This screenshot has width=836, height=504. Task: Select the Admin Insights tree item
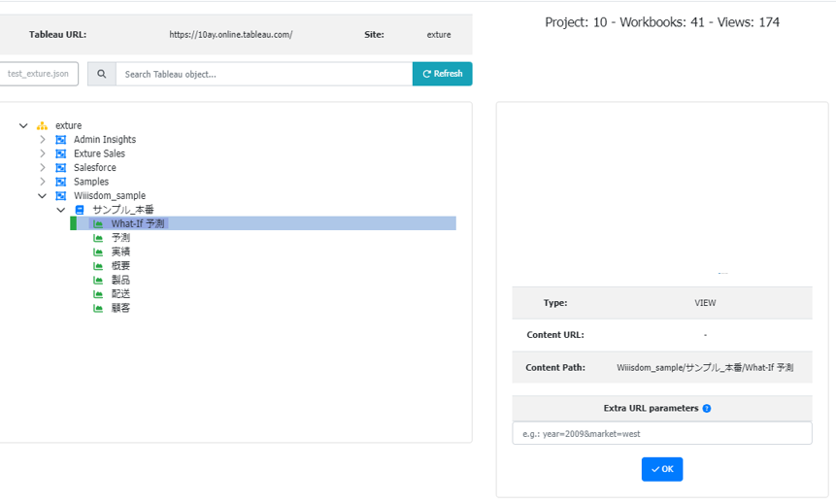105,140
